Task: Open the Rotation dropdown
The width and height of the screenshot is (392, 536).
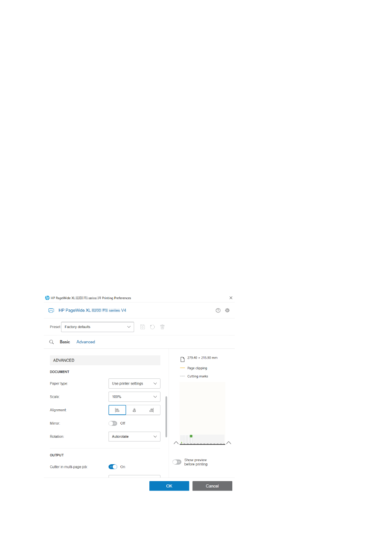Action: pos(134,437)
